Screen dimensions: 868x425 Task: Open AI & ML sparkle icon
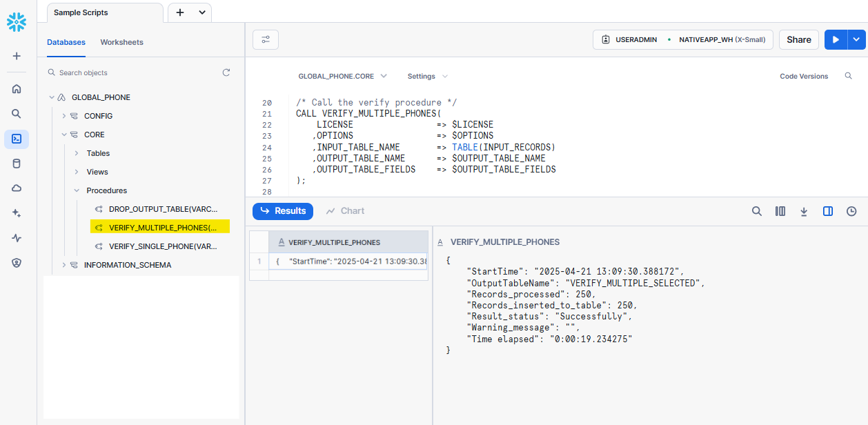[x=17, y=213]
